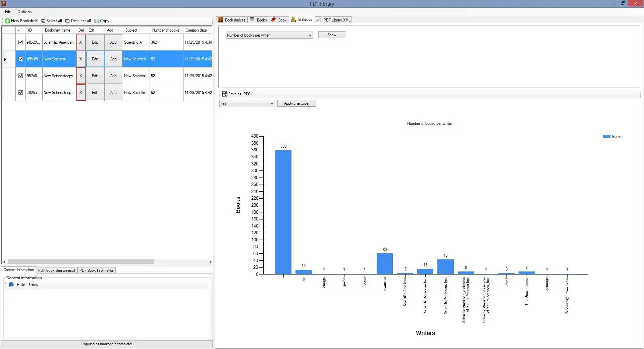The width and height of the screenshot is (644, 349).
Task: Delete the selected New Scientist bookshelf
Action: tap(81, 59)
